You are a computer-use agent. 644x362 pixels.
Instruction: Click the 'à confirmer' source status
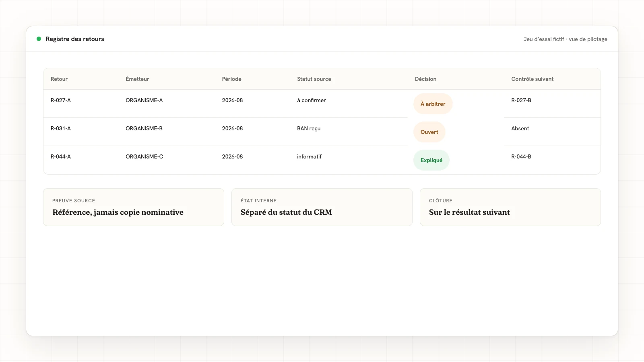pyautogui.click(x=312, y=100)
